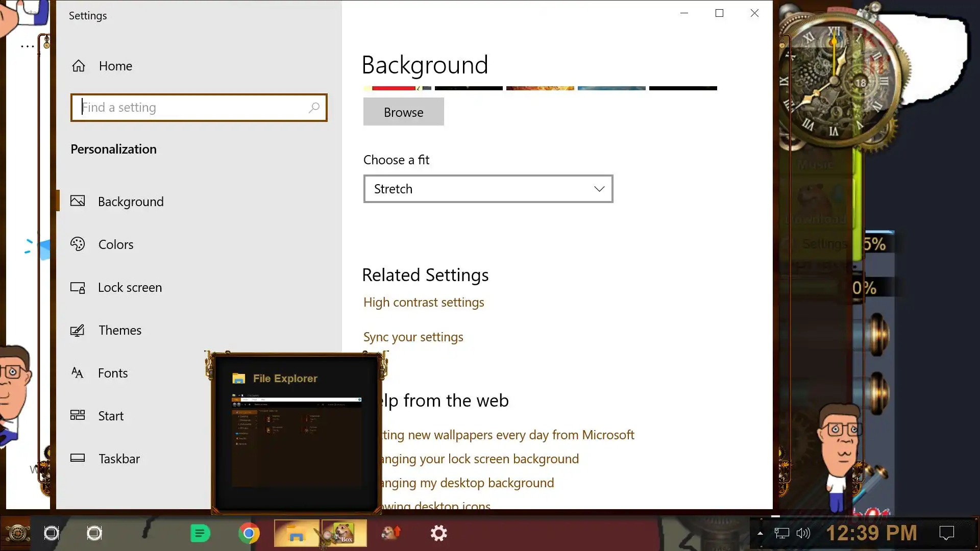This screenshot has width=980, height=551.
Task: Click the File Explorer preview thumbnail
Action: click(296, 439)
